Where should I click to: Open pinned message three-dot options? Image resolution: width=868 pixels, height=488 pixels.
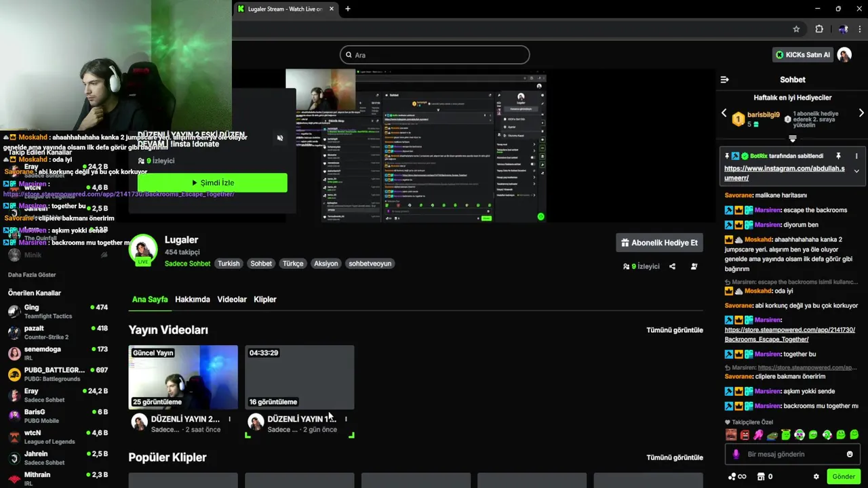(856, 156)
